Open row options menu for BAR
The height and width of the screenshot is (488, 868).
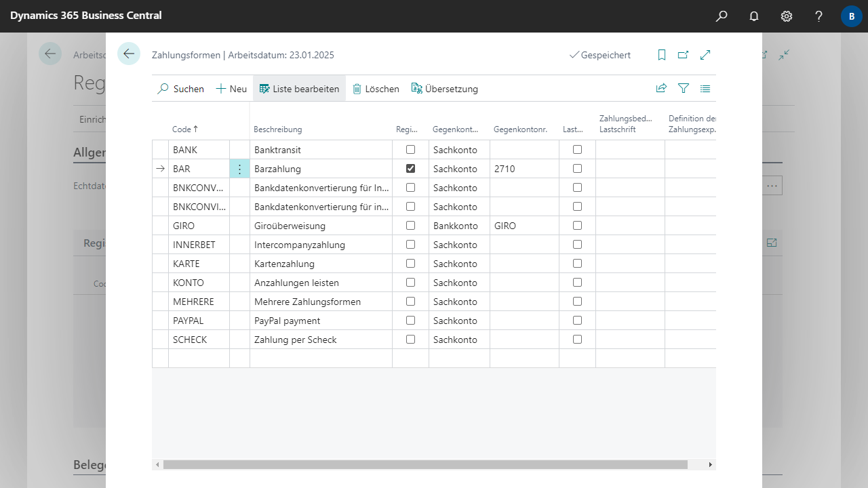tap(239, 169)
